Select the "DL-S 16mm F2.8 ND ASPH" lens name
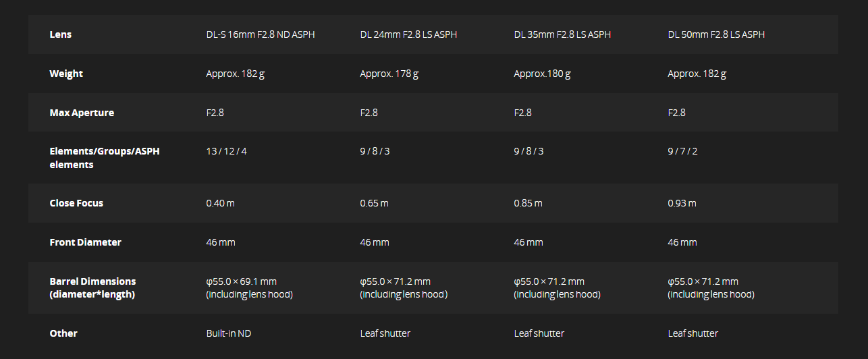The width and height of the screenshot is (868, 359). tap(261, 34)
